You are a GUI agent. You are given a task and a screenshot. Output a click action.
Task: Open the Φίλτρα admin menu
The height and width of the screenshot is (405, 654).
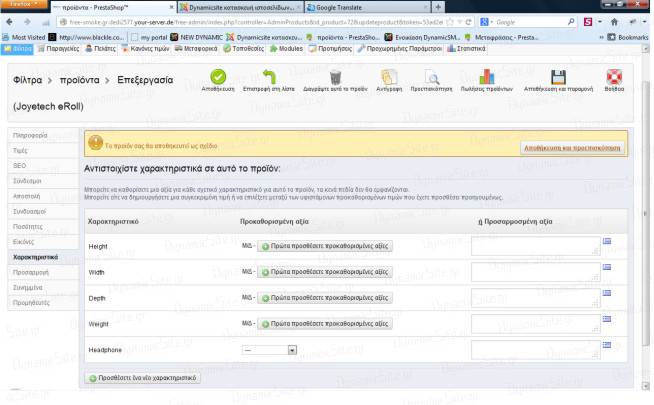[17, 49]
